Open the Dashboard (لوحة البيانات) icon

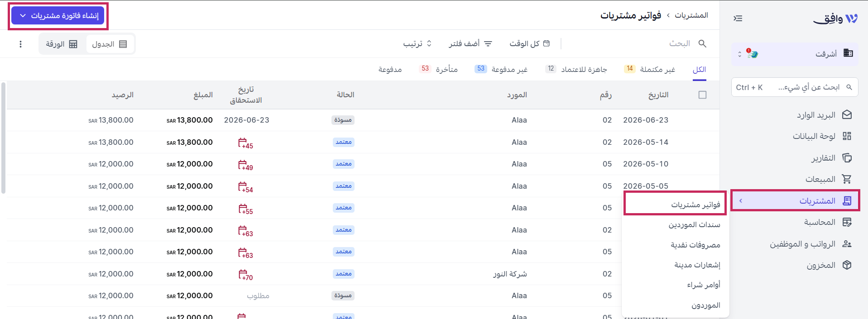pyautogui.click(x=847, y=136)
